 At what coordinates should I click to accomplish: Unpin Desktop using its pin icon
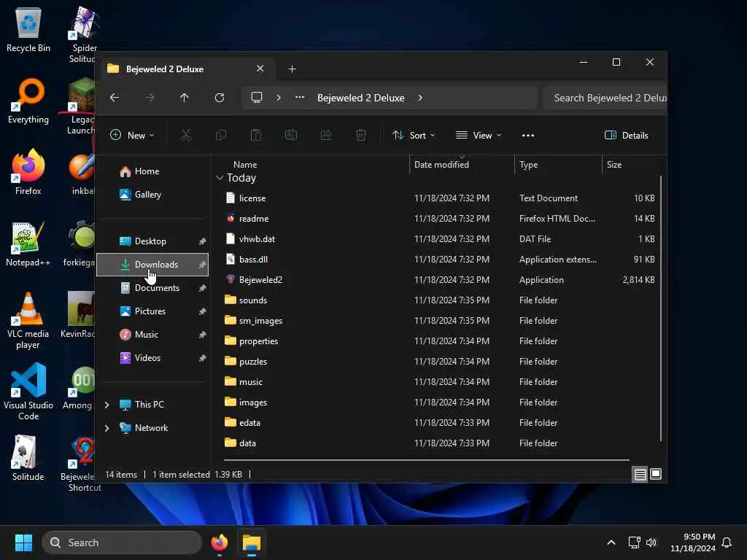[202, 241]
